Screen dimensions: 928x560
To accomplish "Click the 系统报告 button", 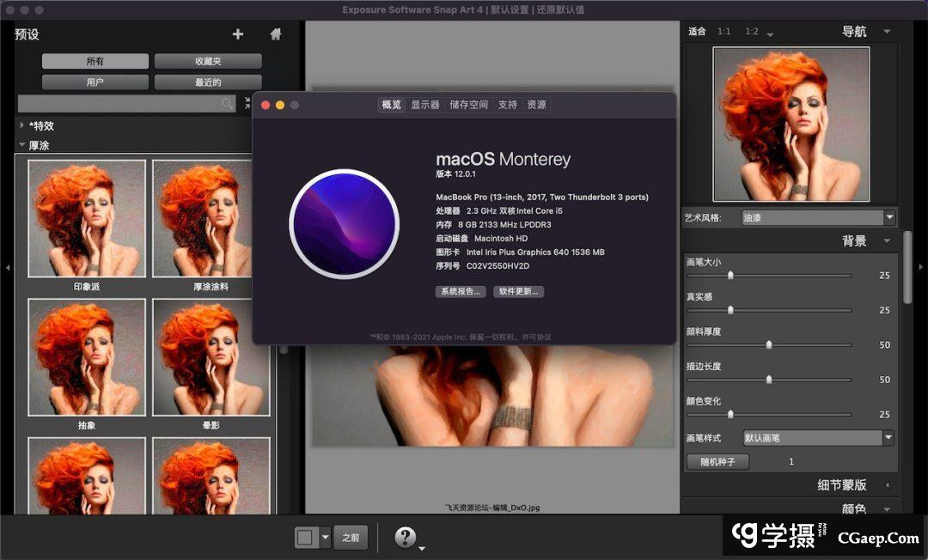I will pos(461,291).
